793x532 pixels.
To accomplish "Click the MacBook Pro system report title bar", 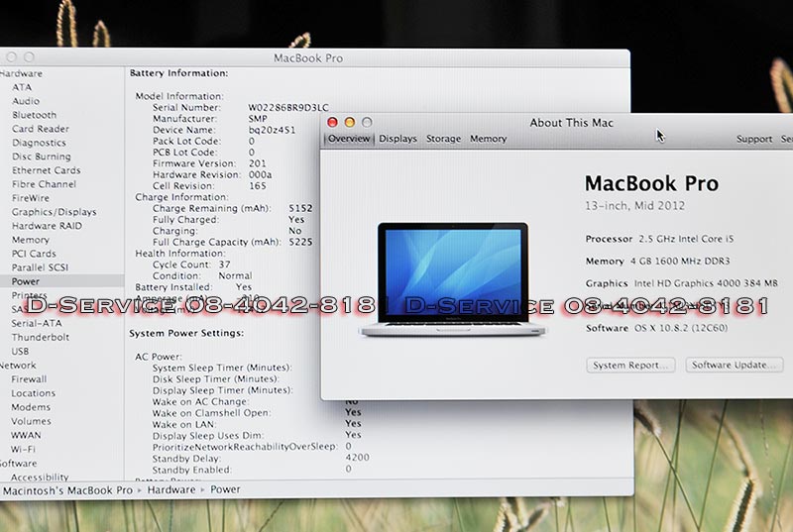I will [308, 58].
